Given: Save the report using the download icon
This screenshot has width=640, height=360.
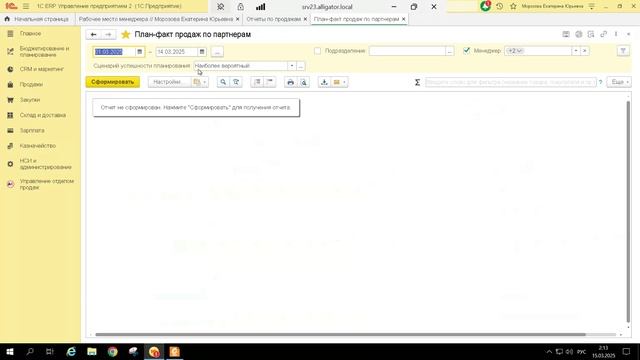Looking at the screenshot, I should click(324, 82).
